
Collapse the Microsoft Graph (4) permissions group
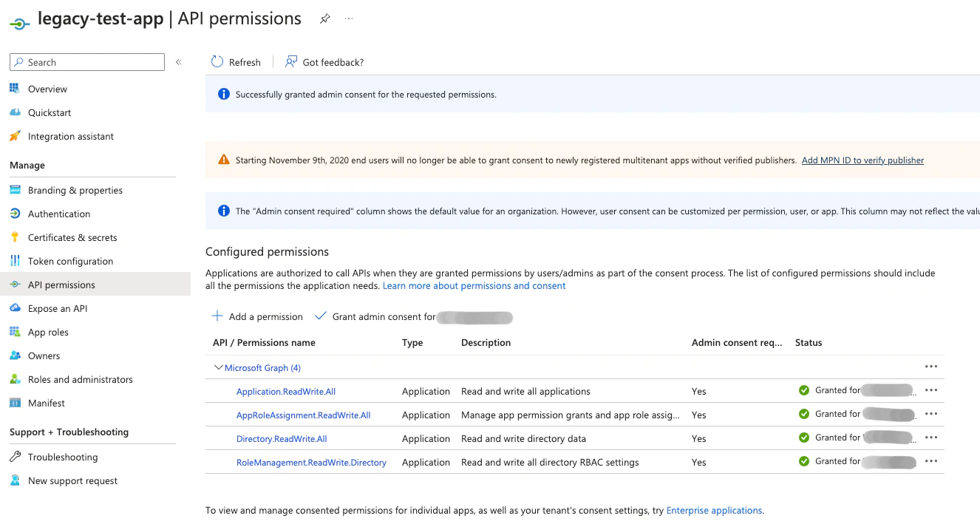pos(218,367)
